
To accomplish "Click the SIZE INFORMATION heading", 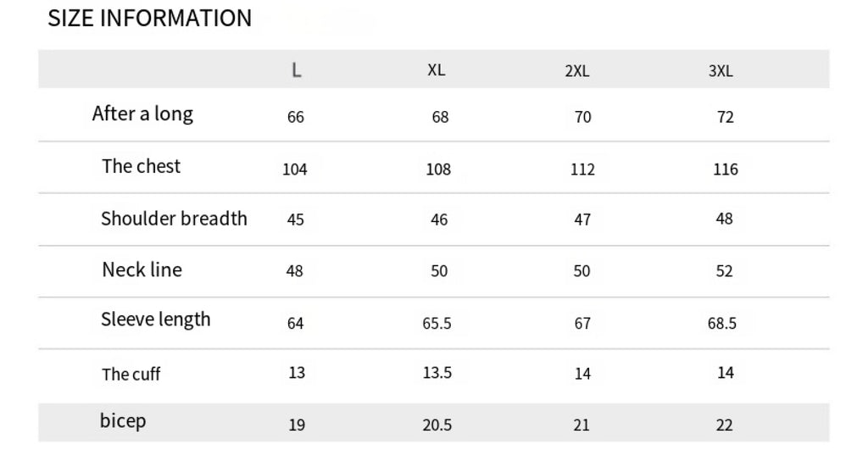I will coord(149,19).
